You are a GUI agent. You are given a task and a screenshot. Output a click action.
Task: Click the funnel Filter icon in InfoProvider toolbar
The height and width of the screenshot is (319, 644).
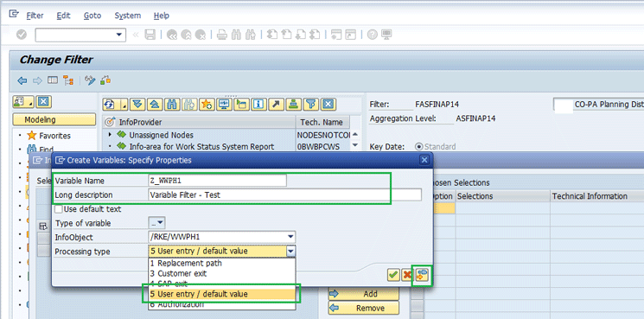click(x=310, y=105)
